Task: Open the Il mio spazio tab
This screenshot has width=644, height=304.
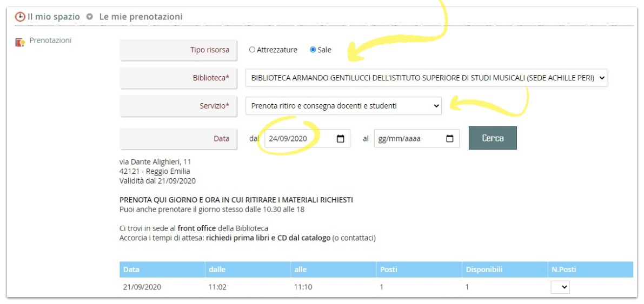Action: pyautogui.click(x=54, y=17)
